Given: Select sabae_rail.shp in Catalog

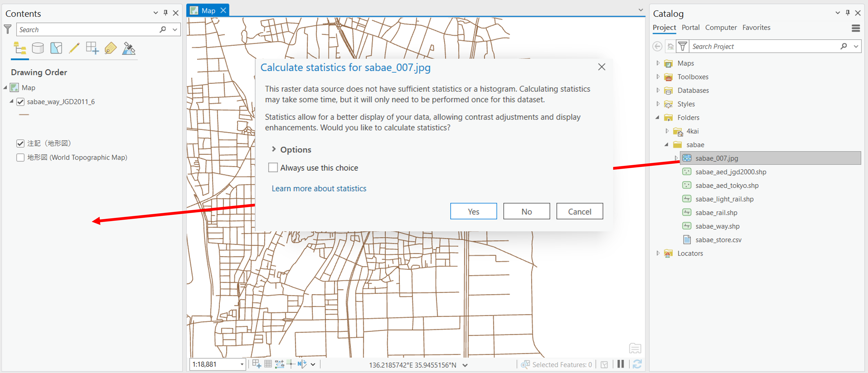Looking at the screenshot, I should (716, 212).
